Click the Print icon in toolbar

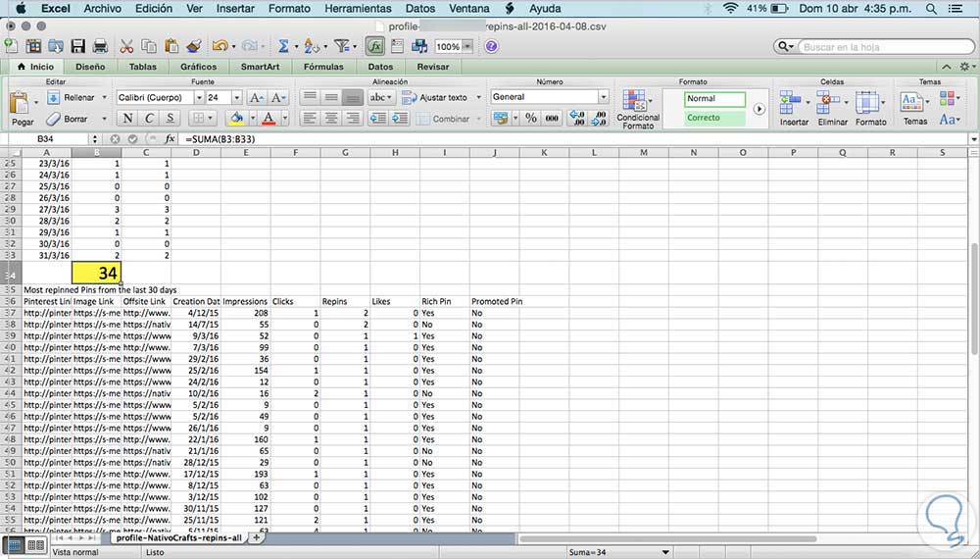(100, 46)
